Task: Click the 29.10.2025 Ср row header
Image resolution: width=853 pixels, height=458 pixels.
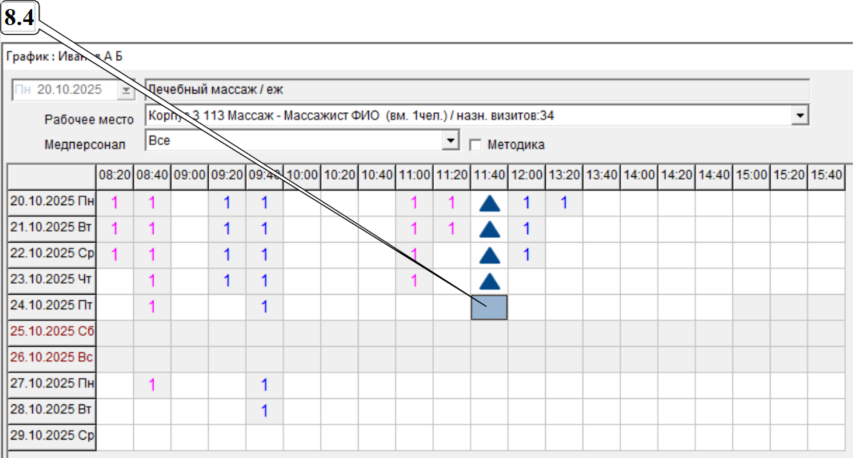Action: pos(52,436)
